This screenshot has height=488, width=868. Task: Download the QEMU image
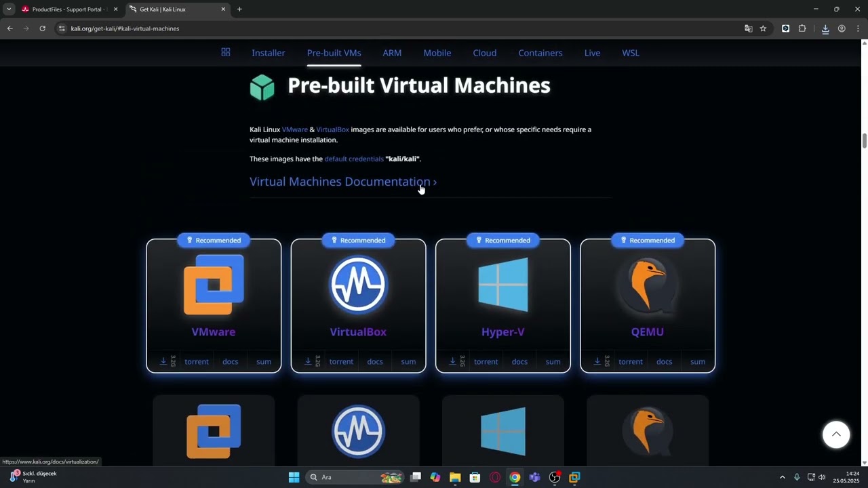click(597, 361)
